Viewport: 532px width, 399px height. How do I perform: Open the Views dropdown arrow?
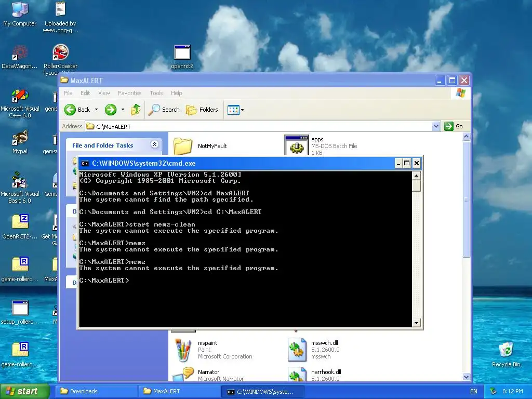(242, 110)
